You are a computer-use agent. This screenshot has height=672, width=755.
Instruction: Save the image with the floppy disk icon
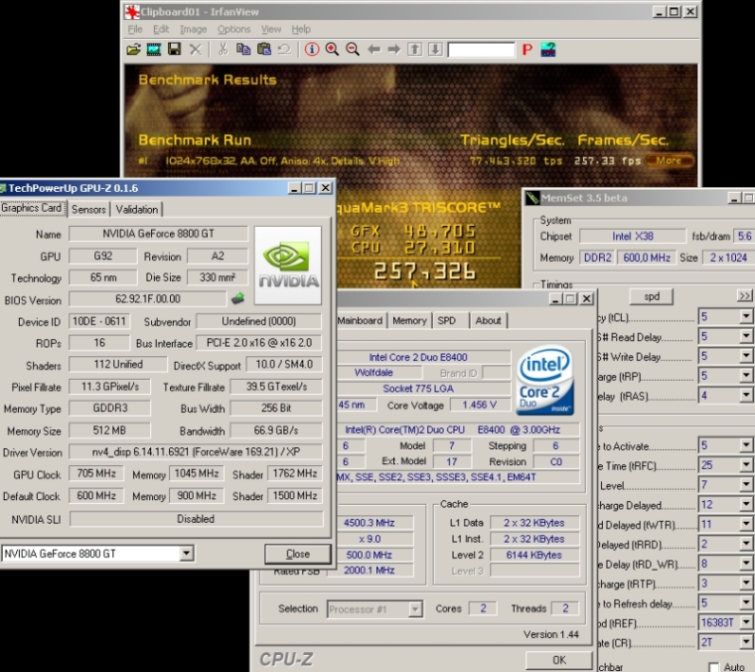pyautogui.click(x=174, y=49)
